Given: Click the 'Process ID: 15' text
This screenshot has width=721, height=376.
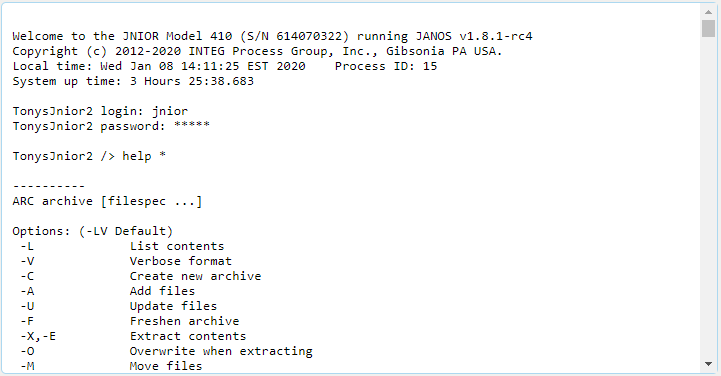Looking at the screenshot, I should [x=386, y=66].
